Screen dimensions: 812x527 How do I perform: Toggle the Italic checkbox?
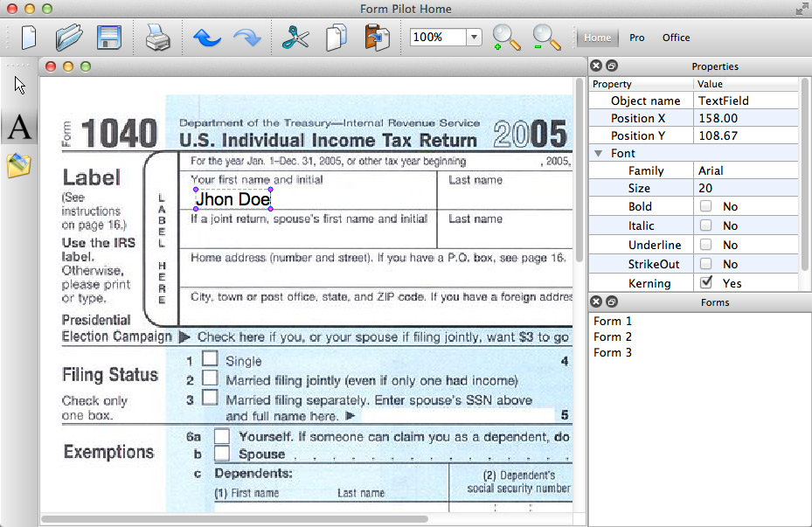pyautogui.click(x=706, y=225)
